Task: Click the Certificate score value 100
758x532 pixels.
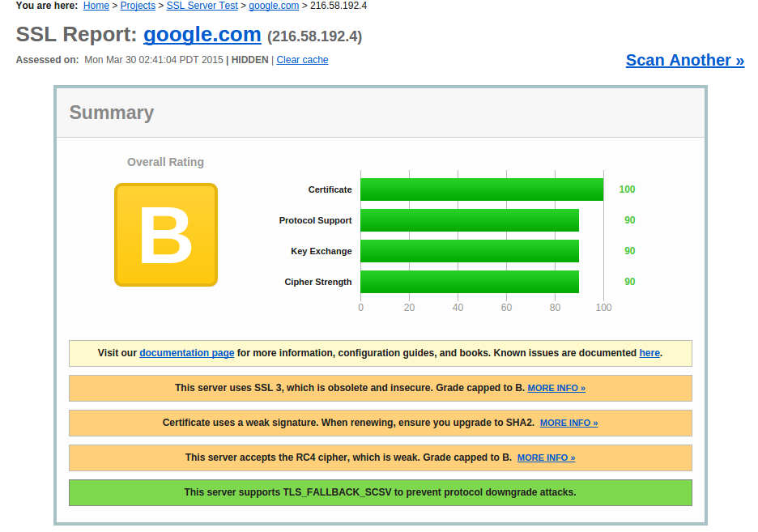Action: tap(627, 189)
